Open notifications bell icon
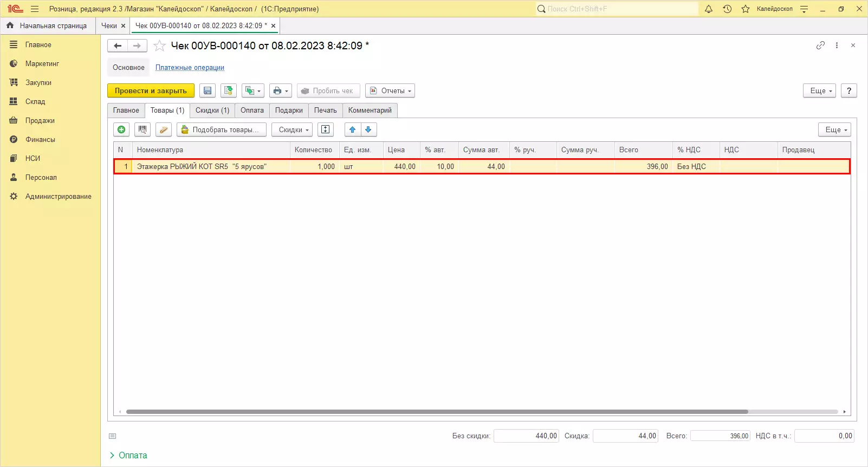 [x=709, y=9]
